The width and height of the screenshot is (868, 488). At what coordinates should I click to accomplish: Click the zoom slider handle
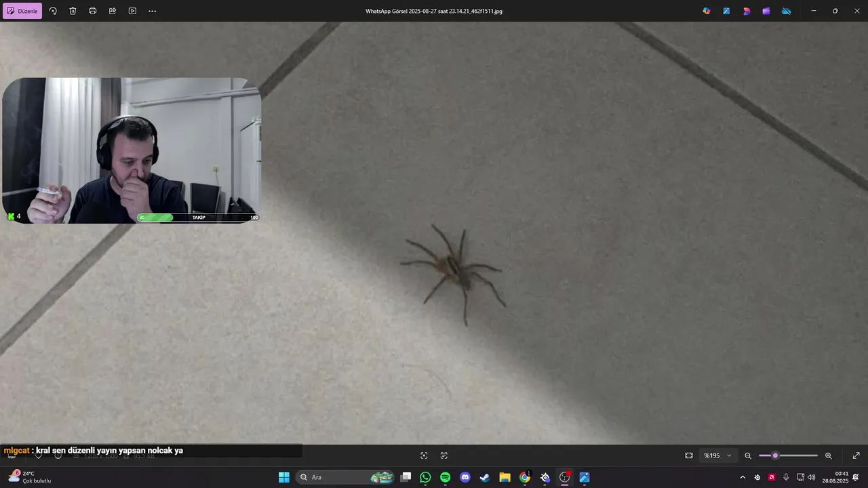click(775, 455)
